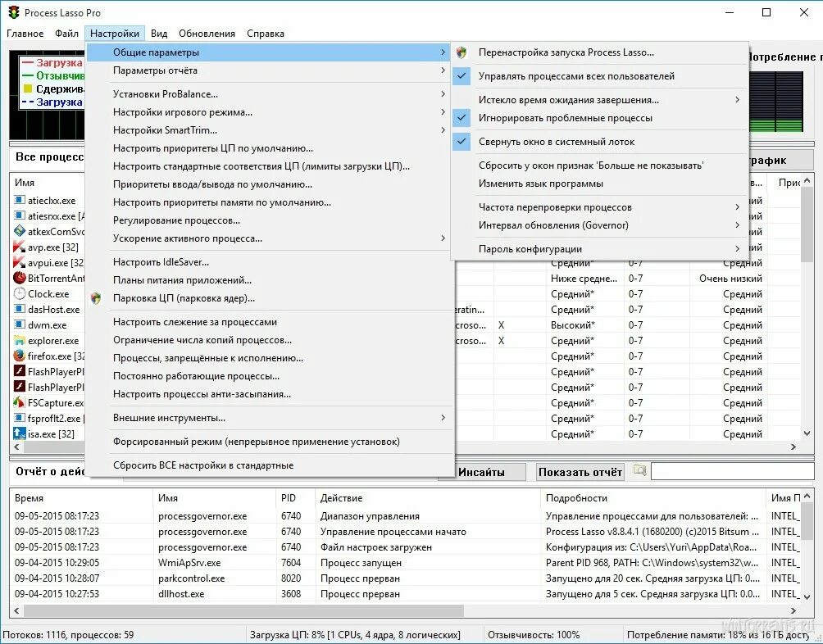Viewport: 823px width, 644px height.
Task: Click the atieclxx.exe process icon
Action: click(x=20, y=200)
